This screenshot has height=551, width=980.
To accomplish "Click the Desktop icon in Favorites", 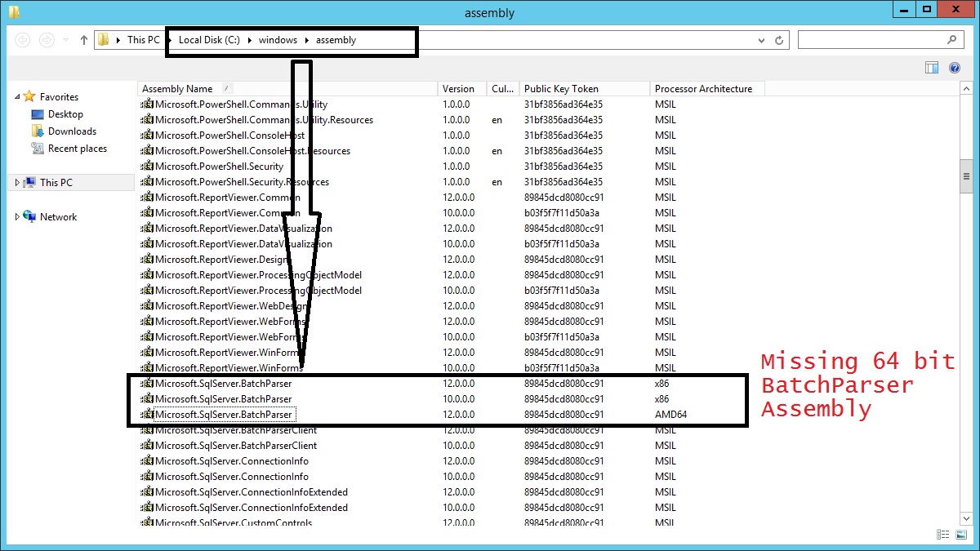I will (38, 114).
